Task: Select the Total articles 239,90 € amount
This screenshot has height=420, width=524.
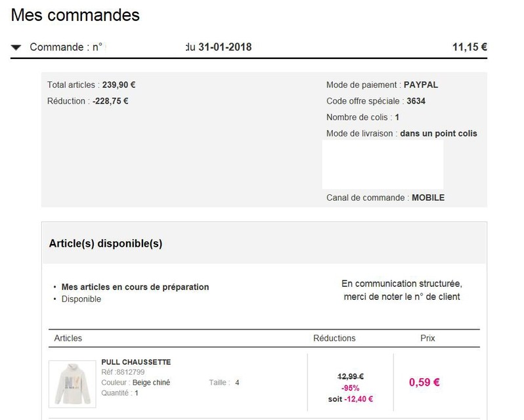Action: (119, 85)
